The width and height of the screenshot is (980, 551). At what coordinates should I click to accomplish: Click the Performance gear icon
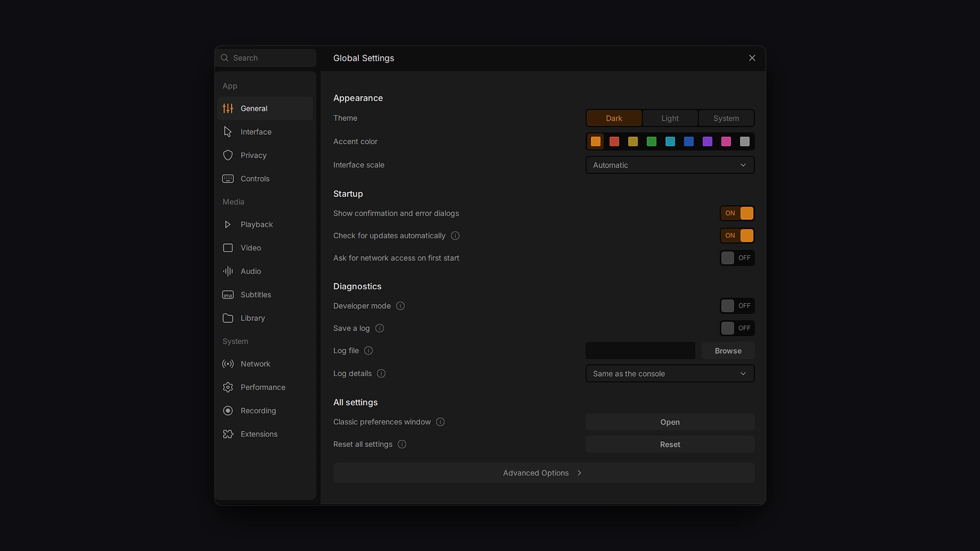(x=228, y=387)
